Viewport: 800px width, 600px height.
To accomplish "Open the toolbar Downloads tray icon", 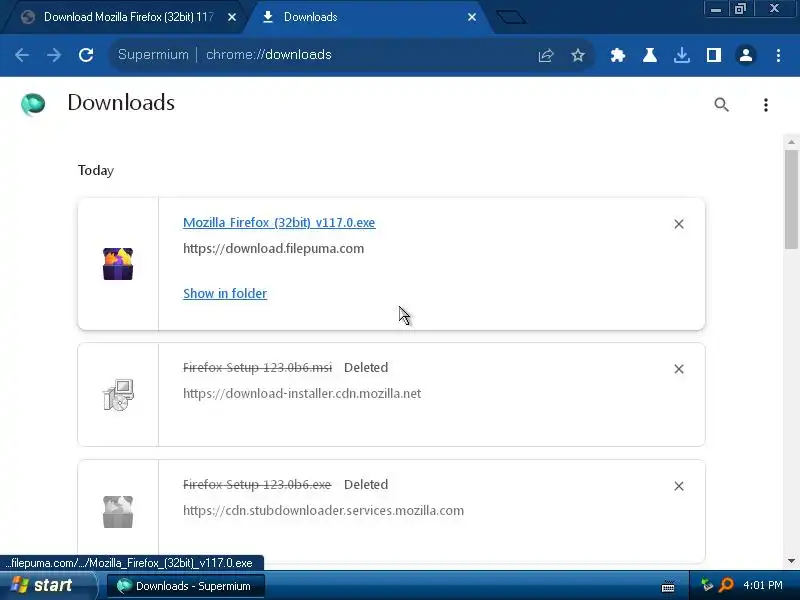I will pyautogui.click(x=682, y=55).
